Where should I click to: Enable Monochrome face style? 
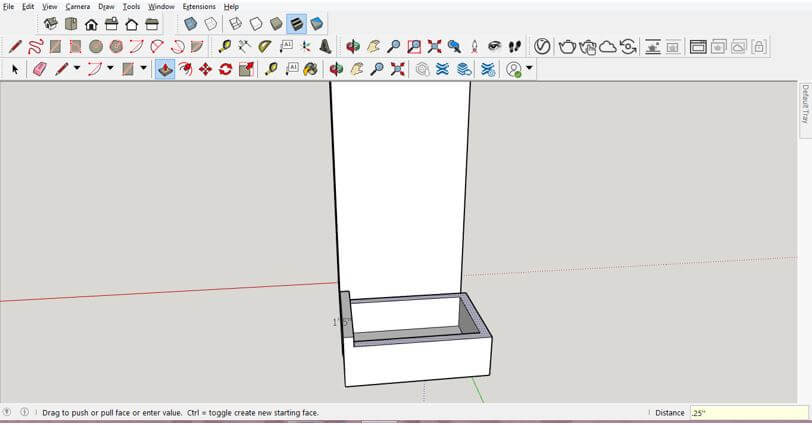(x=316, y=24)
